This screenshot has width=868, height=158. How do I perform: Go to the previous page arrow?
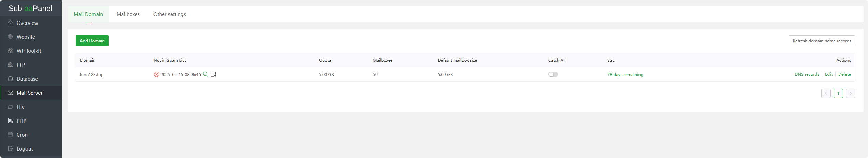pyautogui.click(x=826, y=93)
